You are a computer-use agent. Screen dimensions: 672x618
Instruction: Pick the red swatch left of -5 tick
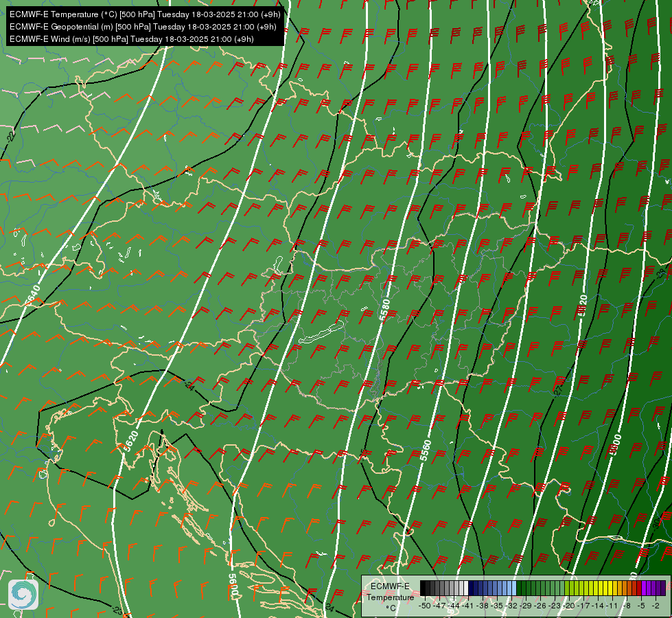[x=639, y=588]
